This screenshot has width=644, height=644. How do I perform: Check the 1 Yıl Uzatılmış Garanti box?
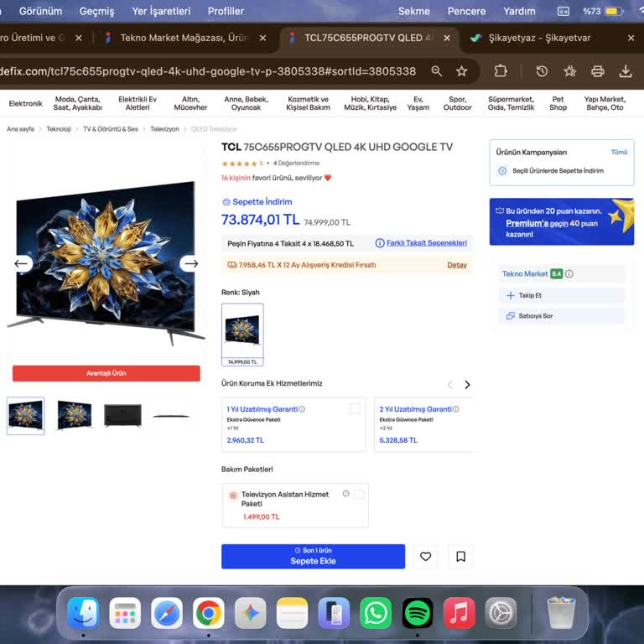(x=355, y=408)
